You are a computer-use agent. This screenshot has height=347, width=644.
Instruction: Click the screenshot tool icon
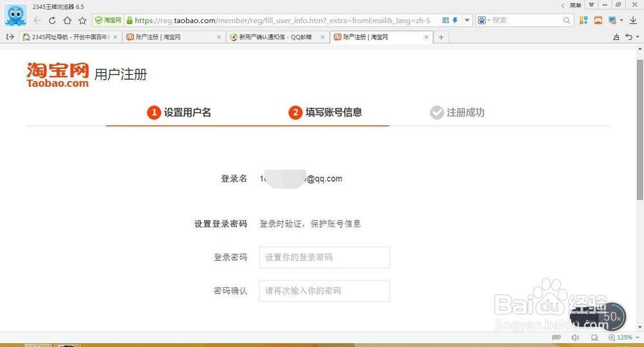(612, 20)
